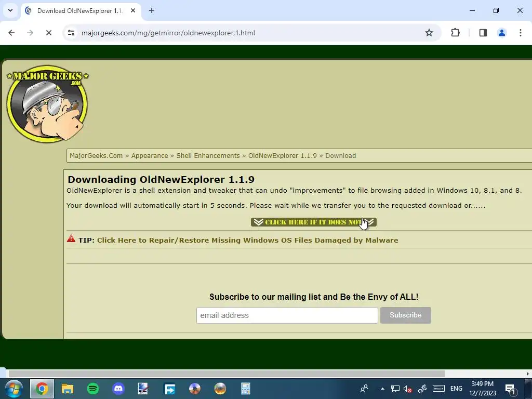Open the notification center icon

511,389
